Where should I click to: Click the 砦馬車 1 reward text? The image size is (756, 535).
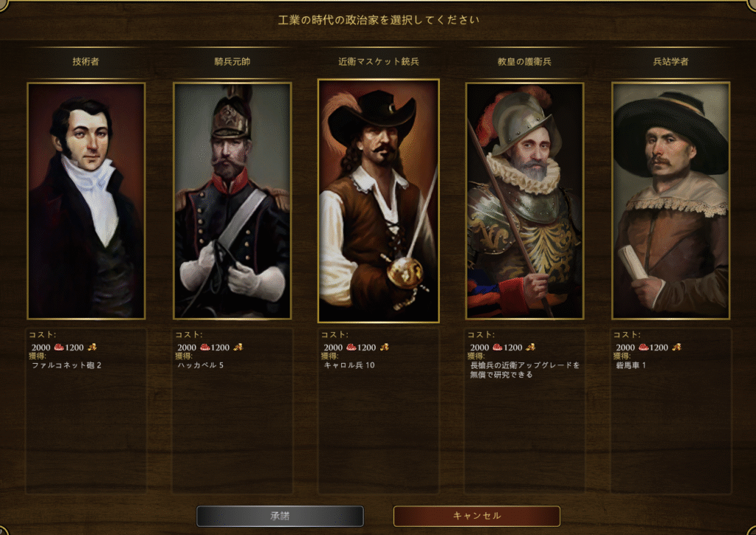pyautogui.click(x=630, y=365)
